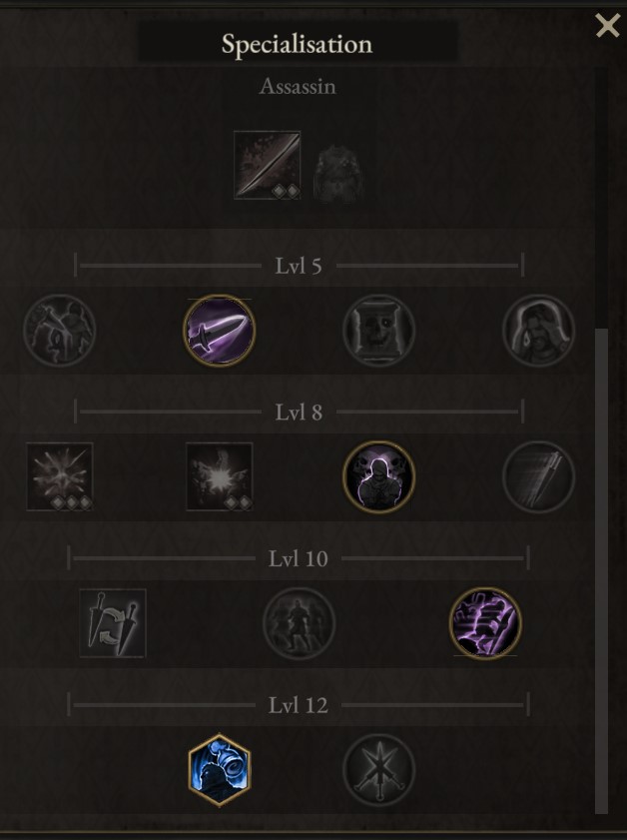
Task: Choose the blue hexagon skill under Lvl 12
Action: 219,769
